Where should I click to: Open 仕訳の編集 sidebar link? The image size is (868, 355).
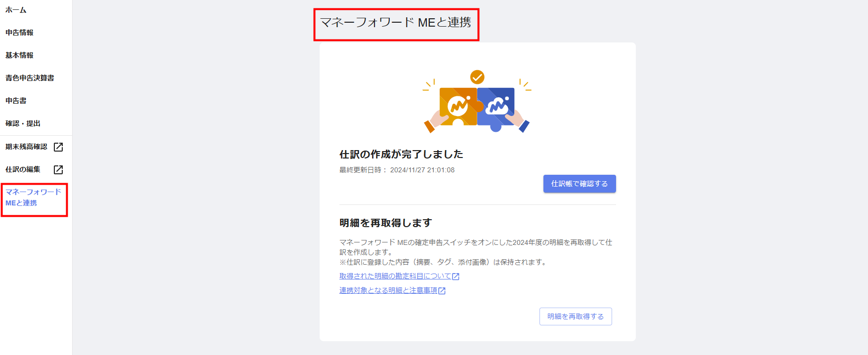pyautogui.click(x=23, y=169)
